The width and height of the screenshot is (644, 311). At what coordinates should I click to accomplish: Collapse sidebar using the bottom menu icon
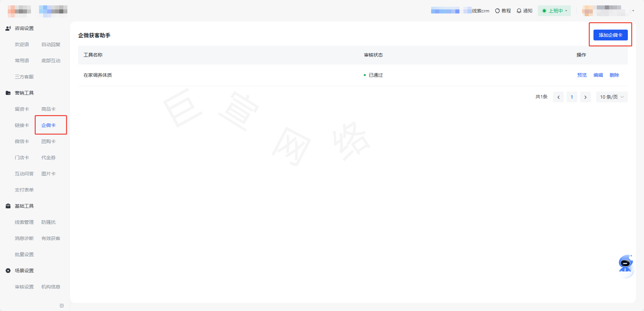(x=62, y=306)
